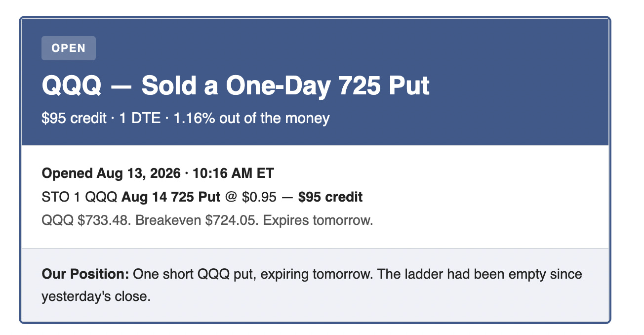Select the bold Aug 14 725 Put text

tap(171, 197)
